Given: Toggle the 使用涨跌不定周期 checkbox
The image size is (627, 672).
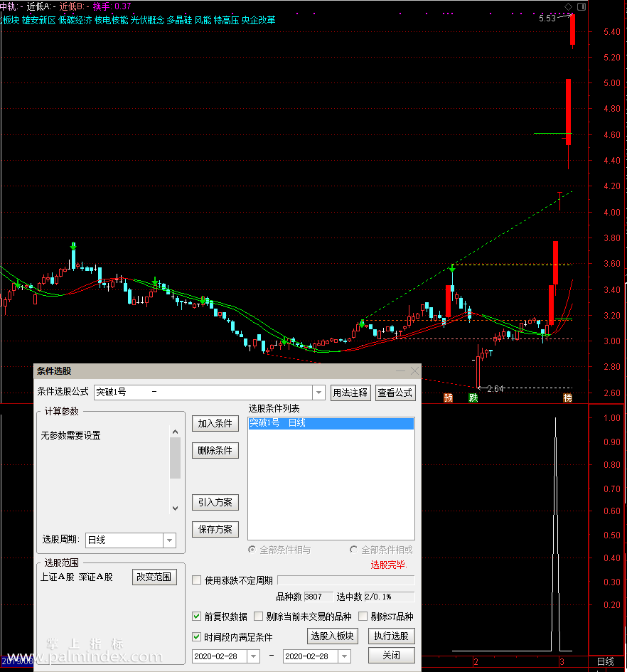Looking at the screenshot, I should (197, 580).
